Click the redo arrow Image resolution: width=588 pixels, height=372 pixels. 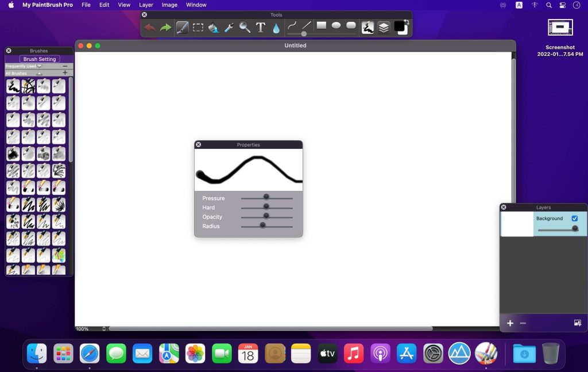[165, 26]
